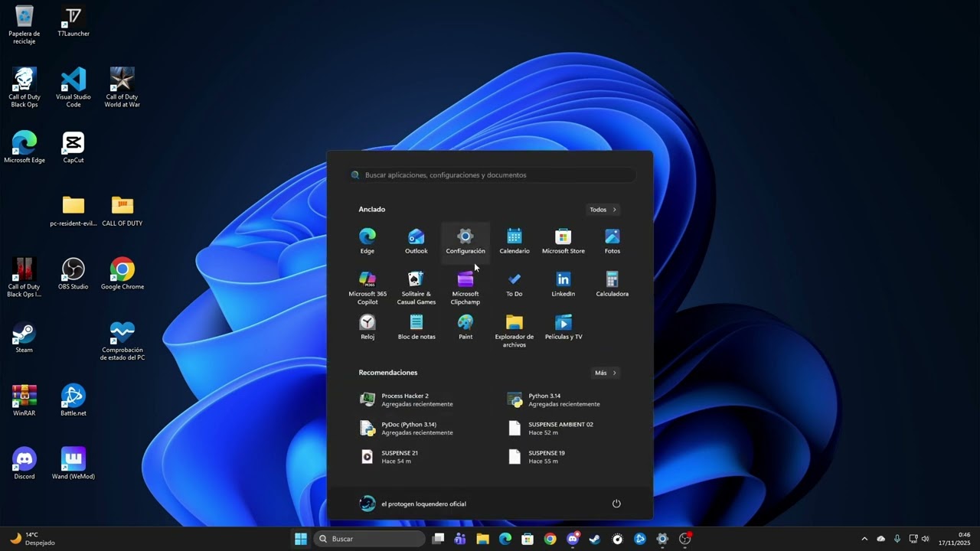Show all apps with Todos button
The width and height of the screenshot is (980, 551).
pos(603,210)
